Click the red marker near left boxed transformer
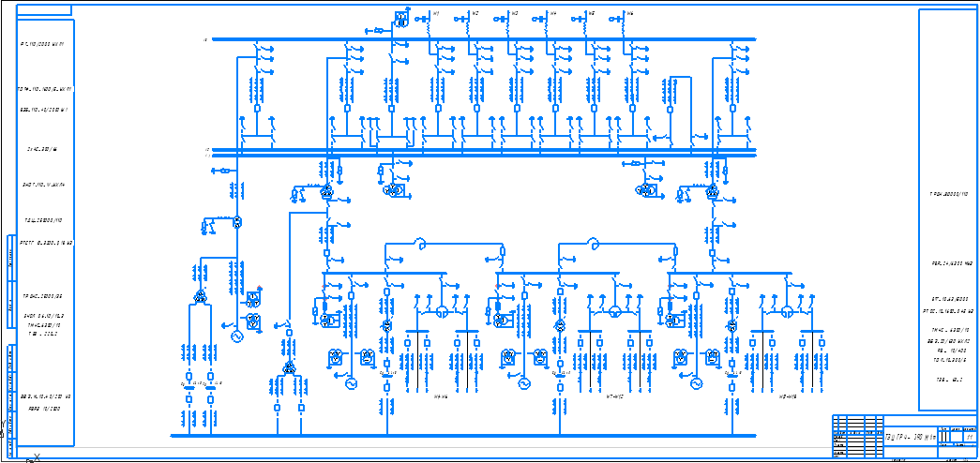 (260, 289)
